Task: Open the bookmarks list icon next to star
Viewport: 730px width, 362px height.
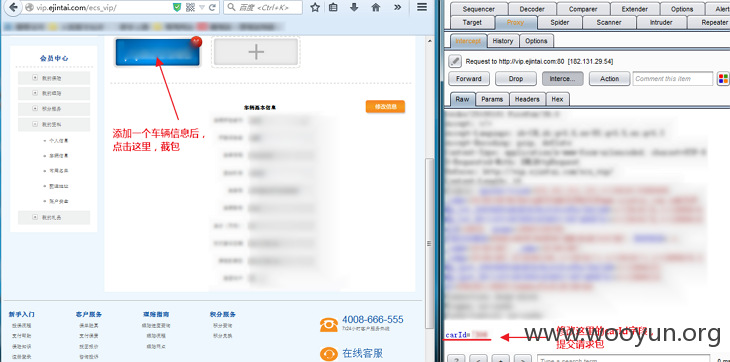Action: (x=333, y=7)
